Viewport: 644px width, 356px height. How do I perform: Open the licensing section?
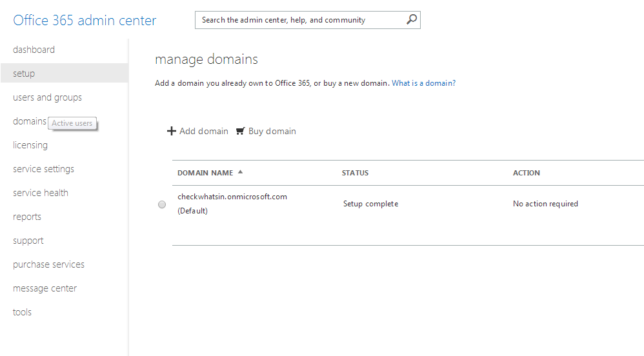[30, 145]
